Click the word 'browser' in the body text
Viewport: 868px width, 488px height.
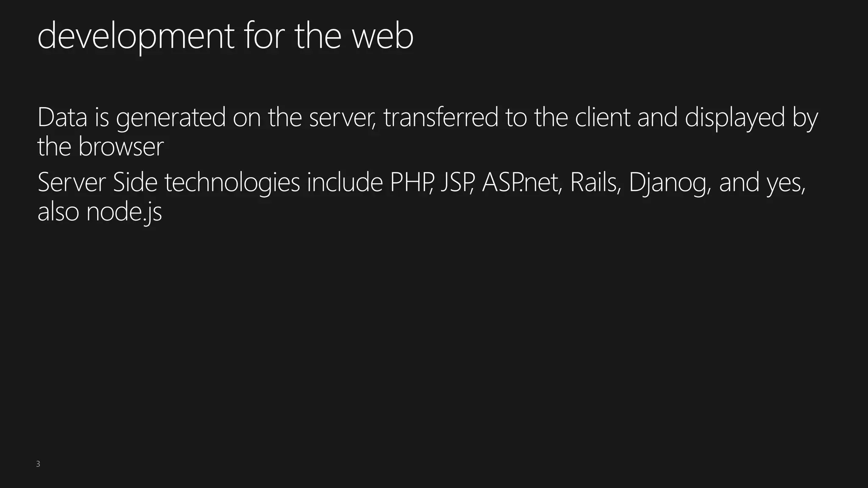[121, 147]
